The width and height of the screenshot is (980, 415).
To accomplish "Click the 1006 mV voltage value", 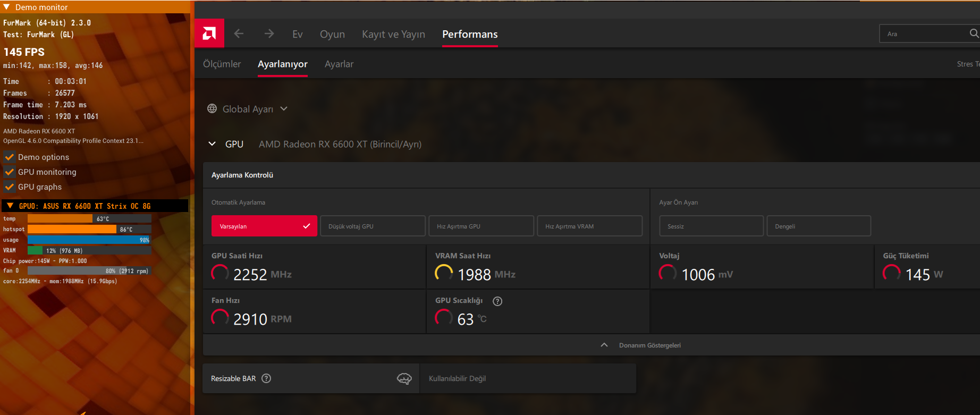I will [707, 274].
